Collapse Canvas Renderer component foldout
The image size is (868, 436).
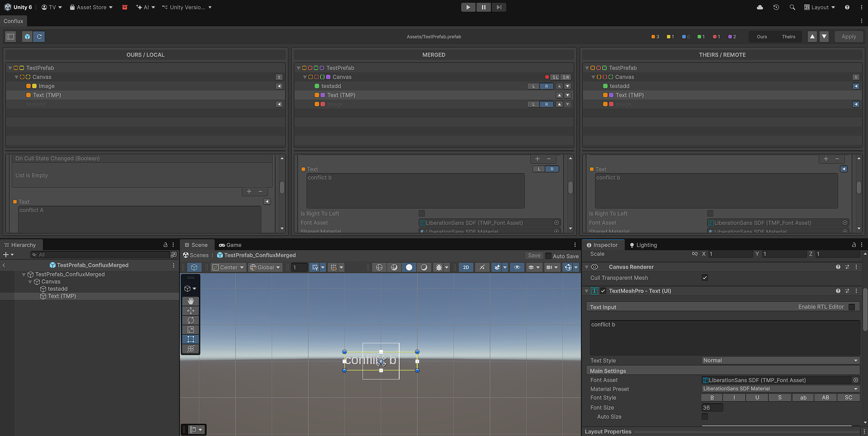(587, 267)
